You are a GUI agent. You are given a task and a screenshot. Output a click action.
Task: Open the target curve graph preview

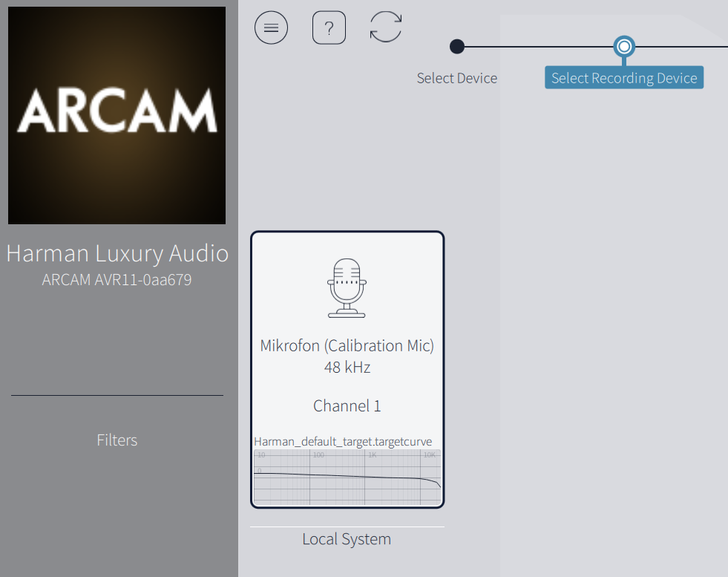pos(347,477)
